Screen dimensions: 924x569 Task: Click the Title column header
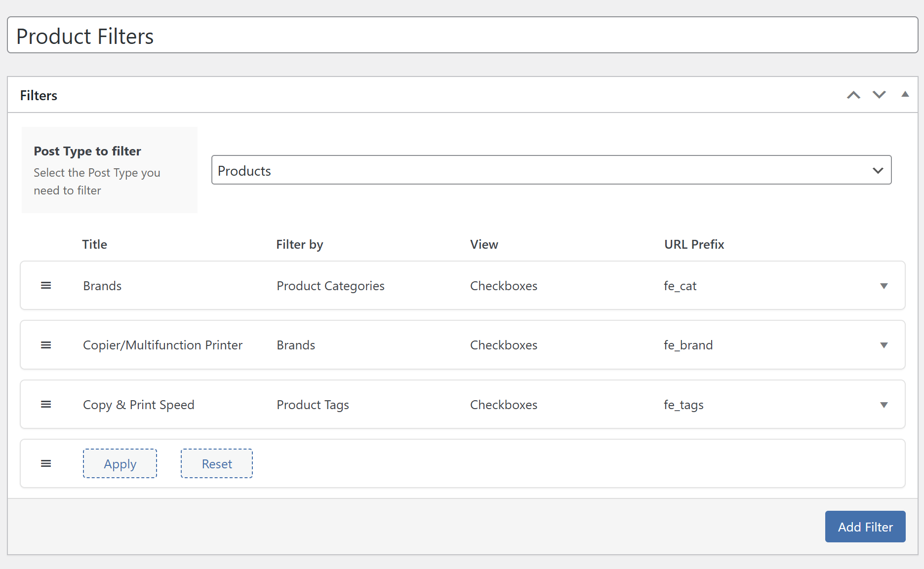94,244
